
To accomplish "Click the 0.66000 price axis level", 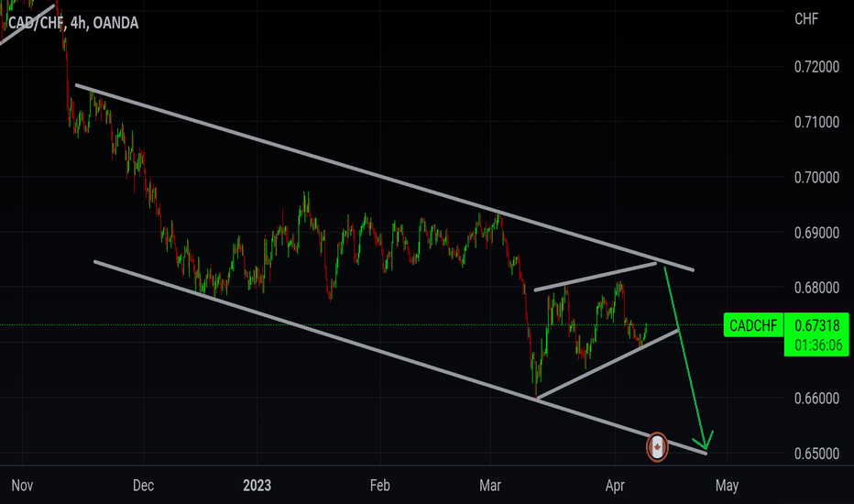I will click(816, 399).
